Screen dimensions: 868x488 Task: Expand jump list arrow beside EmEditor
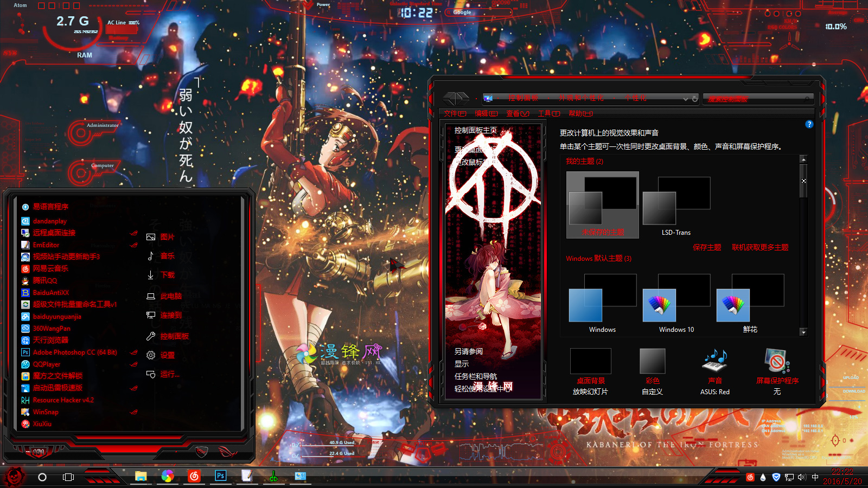[134, 245]
